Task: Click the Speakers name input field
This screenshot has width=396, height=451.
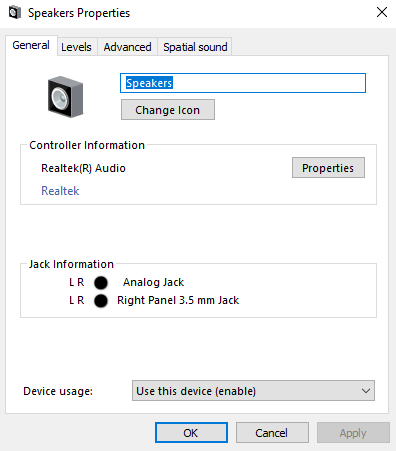Action: pyautogui.click(x=243, y=83)
